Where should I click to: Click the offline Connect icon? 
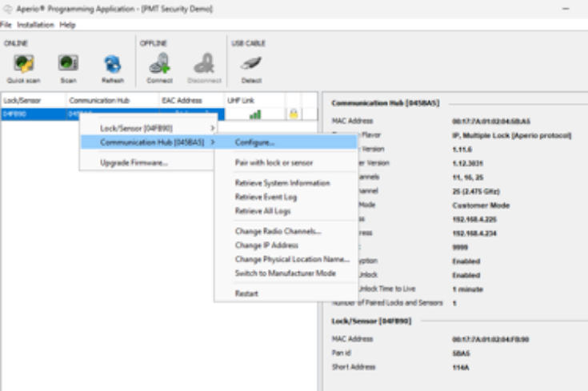[159, 64]
